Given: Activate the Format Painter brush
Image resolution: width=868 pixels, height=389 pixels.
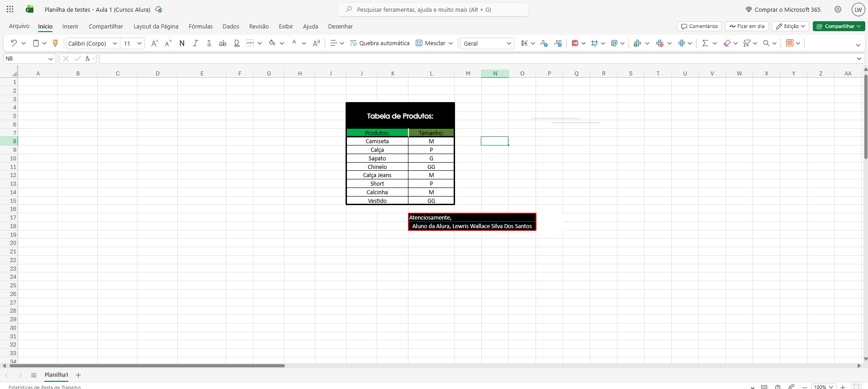Looking at the screenshot, I should [x=56, y=43].
